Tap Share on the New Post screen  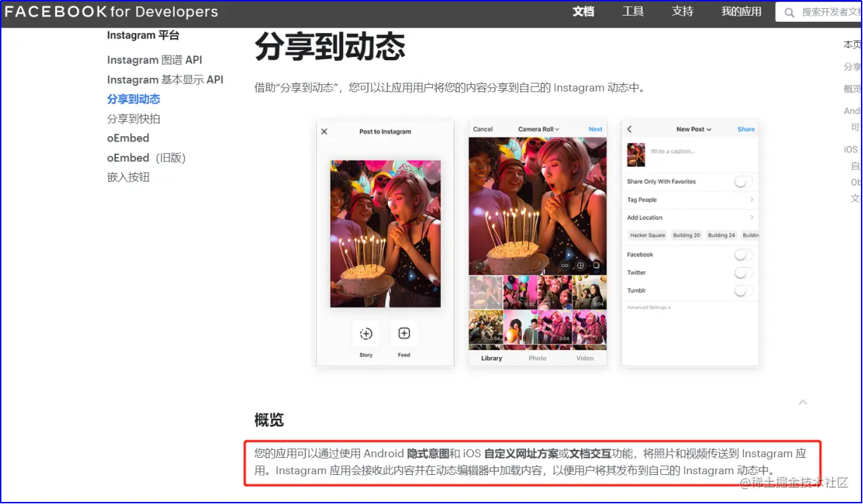point(746,129)
